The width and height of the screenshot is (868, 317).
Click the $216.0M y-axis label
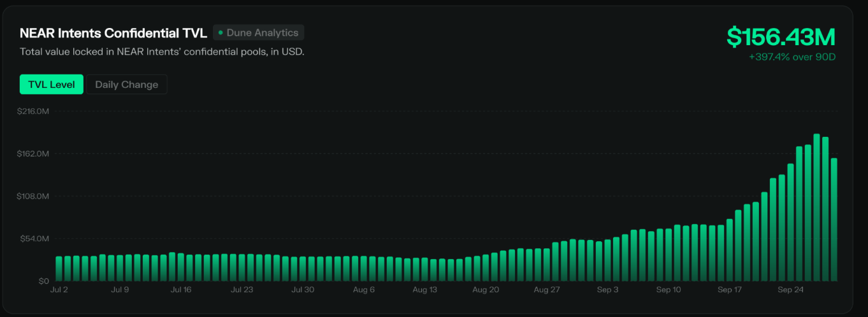(x=33, y=111)
